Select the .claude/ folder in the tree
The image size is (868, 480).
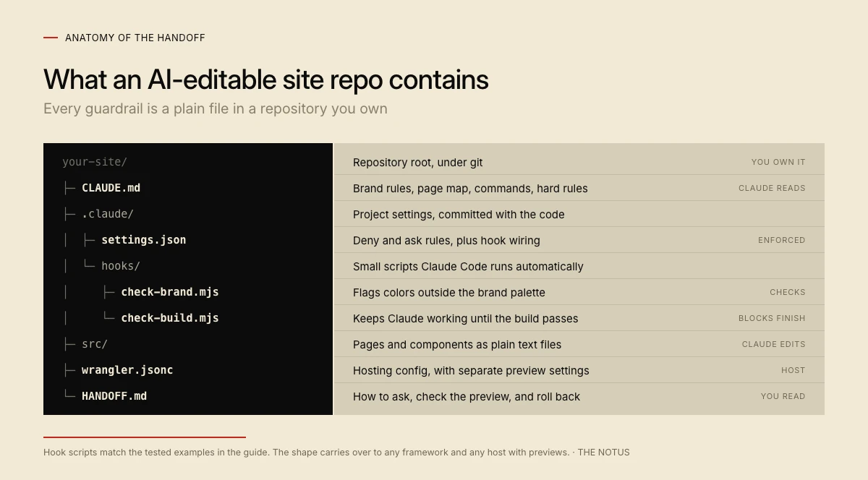point(108,214)
